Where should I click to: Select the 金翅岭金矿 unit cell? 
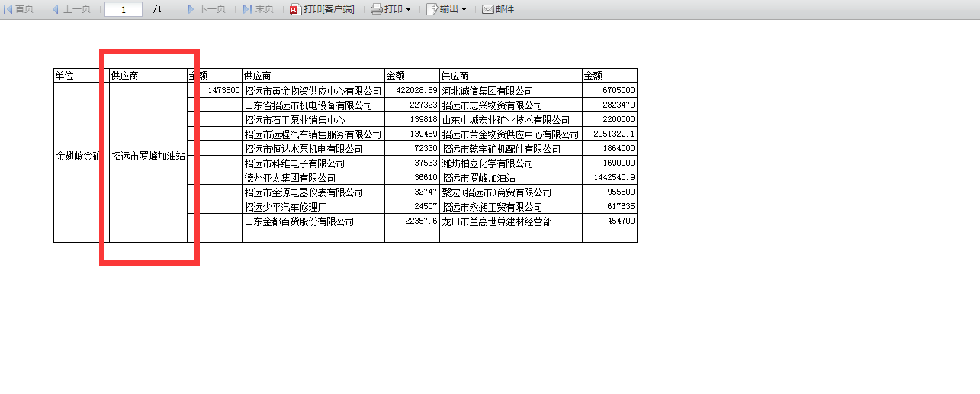82,156
